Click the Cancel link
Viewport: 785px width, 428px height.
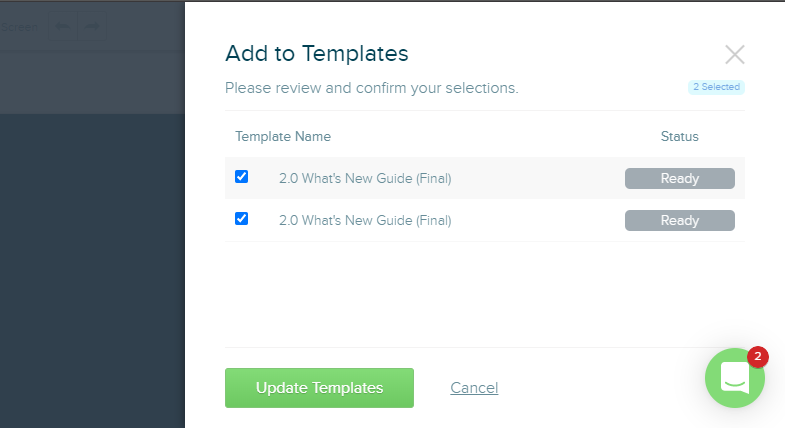coord(474,387)
